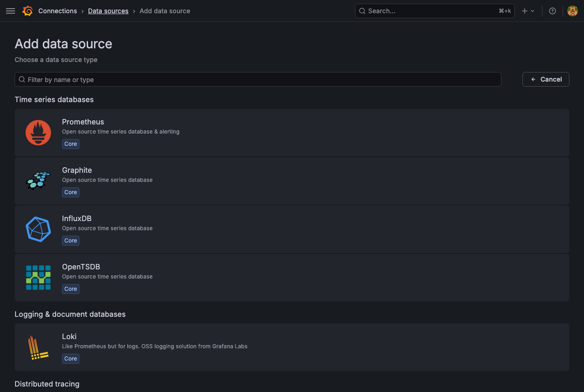
Task: Click the Logging & document databases heading
Action: [x=70, y=314]
